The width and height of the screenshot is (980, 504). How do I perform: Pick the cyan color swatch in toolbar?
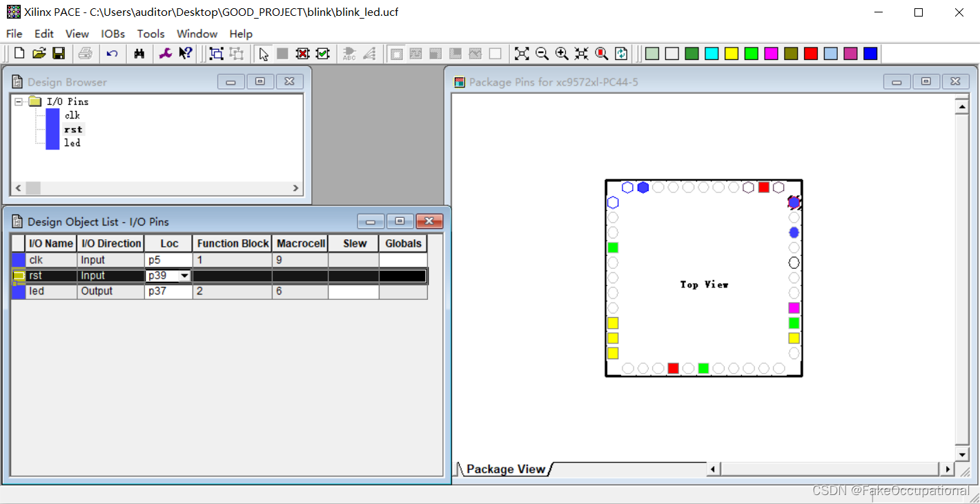coord(712,54)
